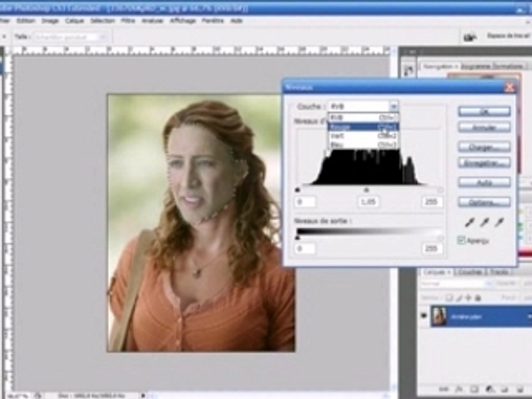Enable lock position icon in Calques
The image size is (532, 399).
pyautogui.click(x=468, y=298)
